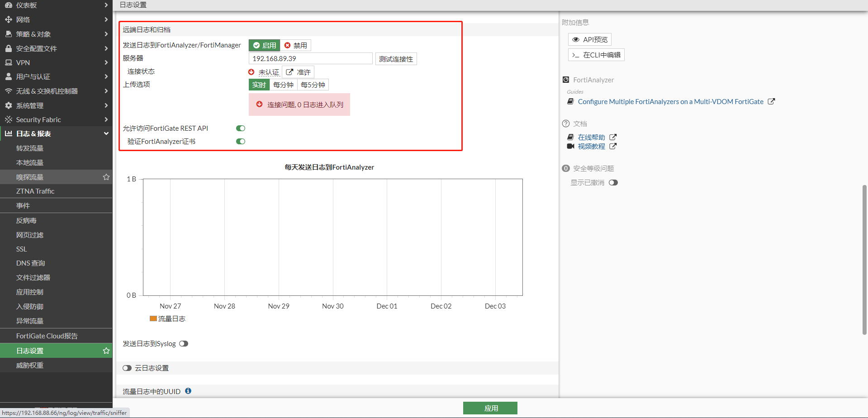Expand the 网络 sidebar menu
This screenshot has width=868, height=418.
(x=56, y=19)
